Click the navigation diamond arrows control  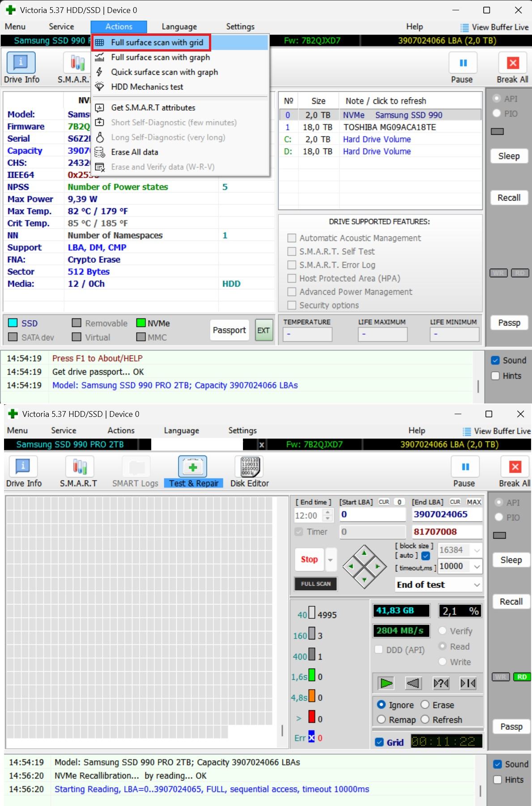point(364,566)
